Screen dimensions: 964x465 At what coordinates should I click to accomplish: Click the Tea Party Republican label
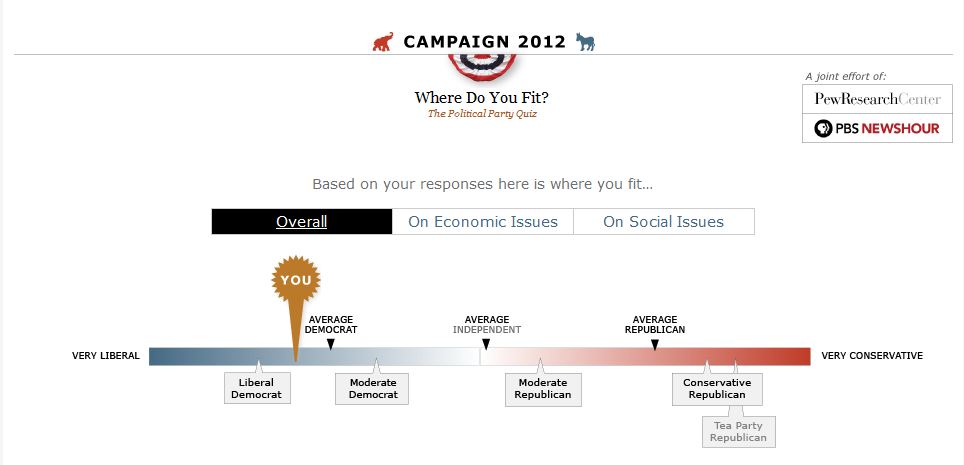739,432
